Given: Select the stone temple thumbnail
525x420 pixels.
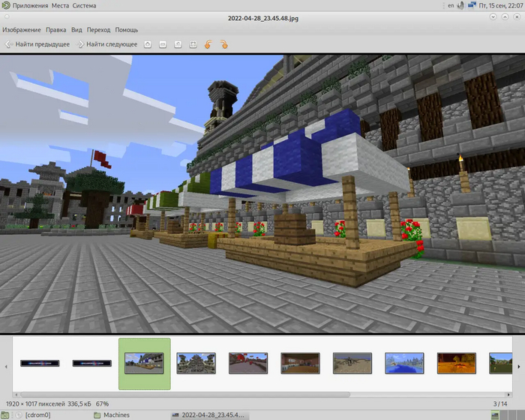Looking at the screenshot, I should point(196,364).
